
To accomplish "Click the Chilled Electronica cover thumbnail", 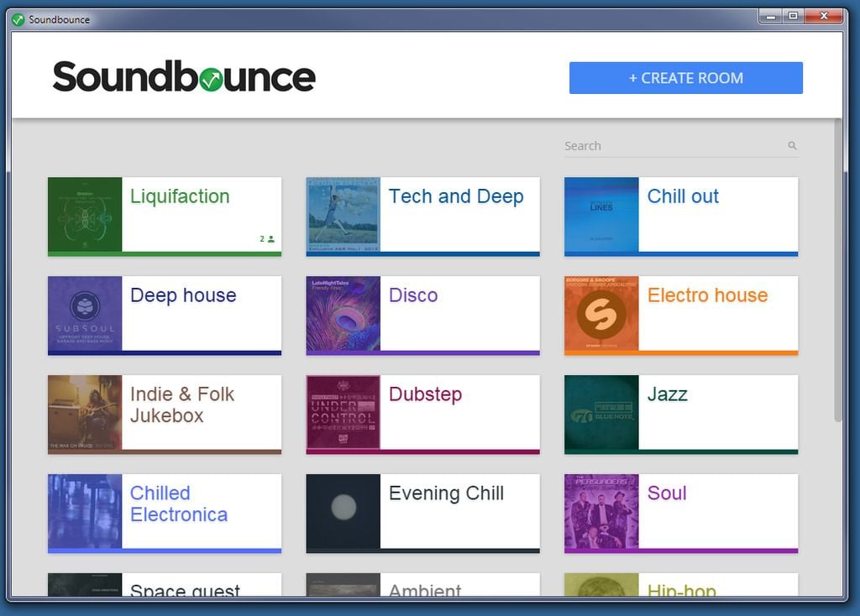I will click(85, 511).
